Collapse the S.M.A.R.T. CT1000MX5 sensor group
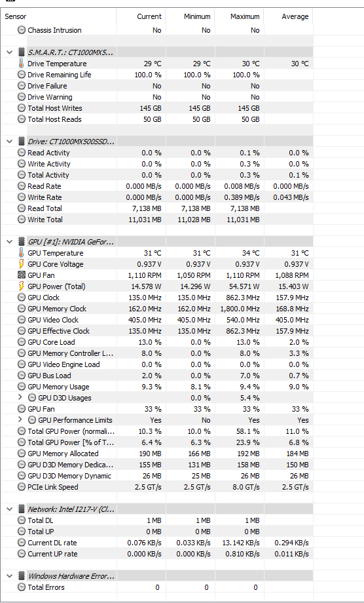364x603 pixels. (10, 52)
